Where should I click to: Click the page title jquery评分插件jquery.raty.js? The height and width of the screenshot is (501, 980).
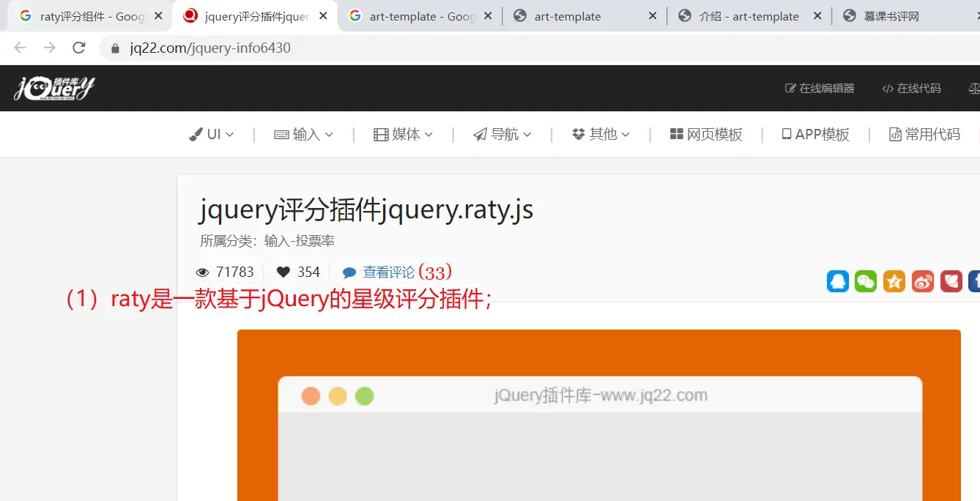[366, 210]
